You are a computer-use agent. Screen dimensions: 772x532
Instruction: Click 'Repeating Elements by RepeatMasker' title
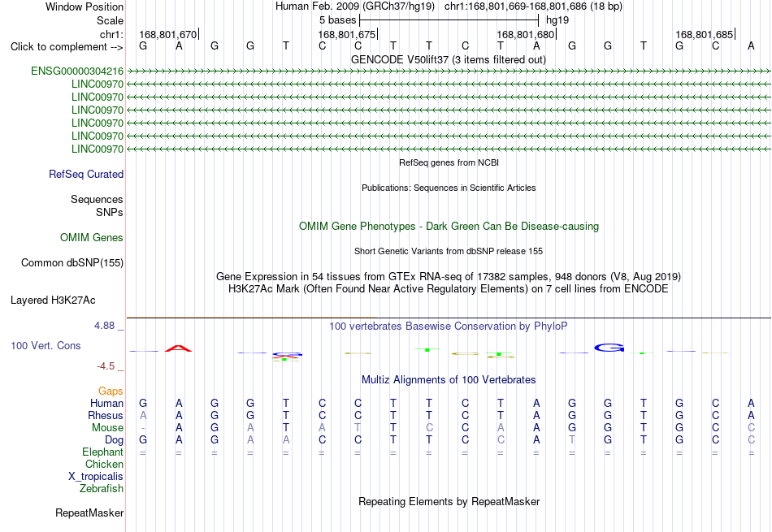pyautogui.click(x=449, y=501)
